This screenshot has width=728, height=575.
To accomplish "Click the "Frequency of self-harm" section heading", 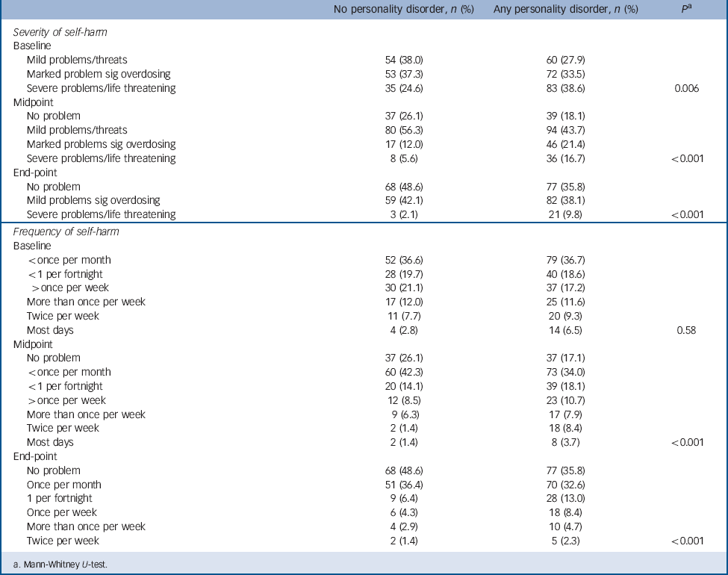I will click(x=66, y=231).
